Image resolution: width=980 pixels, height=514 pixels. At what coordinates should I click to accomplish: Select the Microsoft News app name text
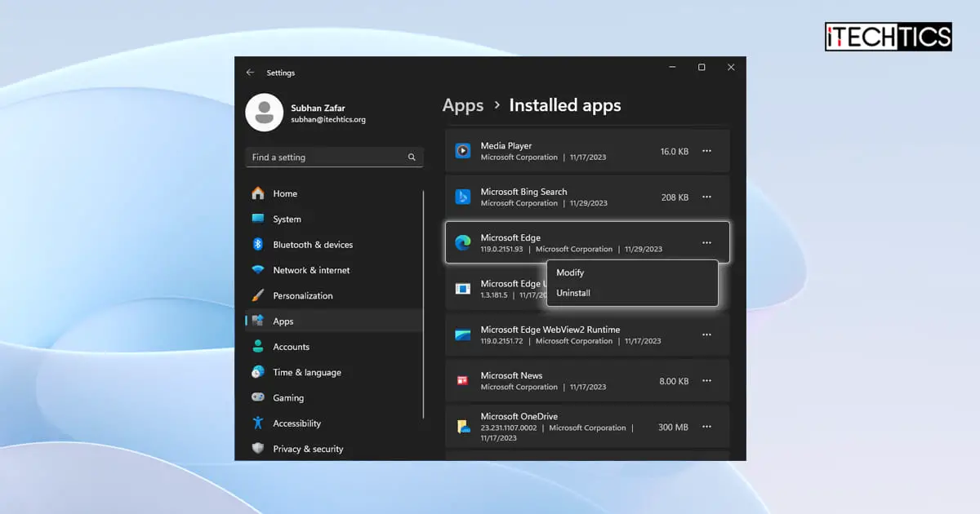511,375
